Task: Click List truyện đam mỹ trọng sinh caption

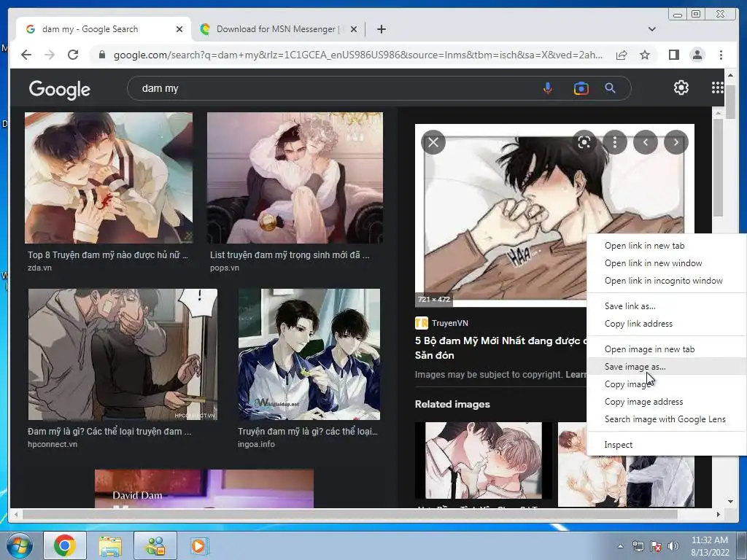Action: [290, 254]
